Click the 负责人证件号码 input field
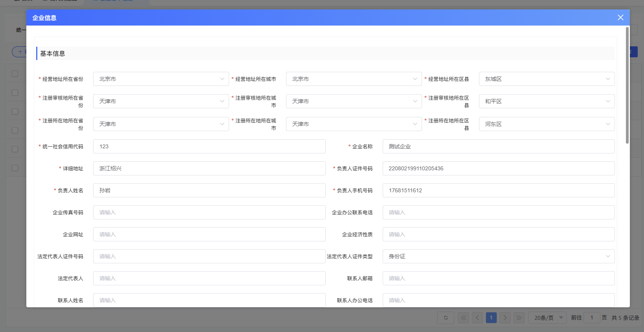644x332 pixels. (499, 168)
